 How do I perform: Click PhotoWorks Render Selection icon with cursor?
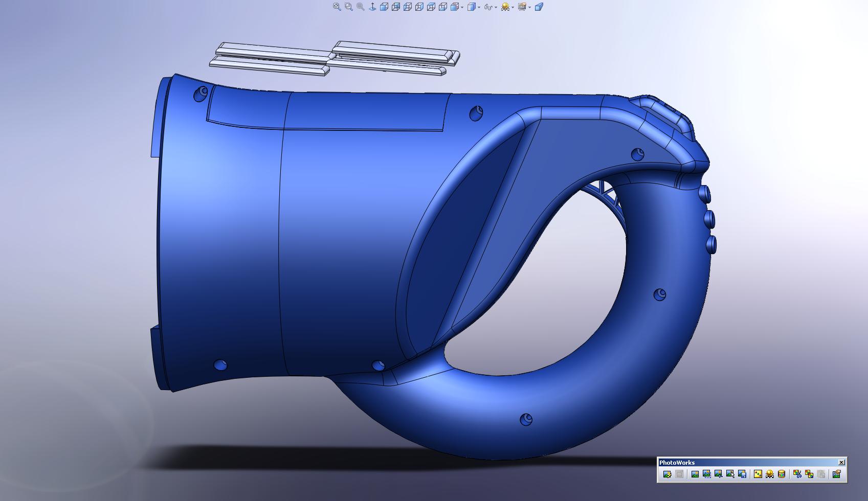pyautogui.click(x=730, y=474)
